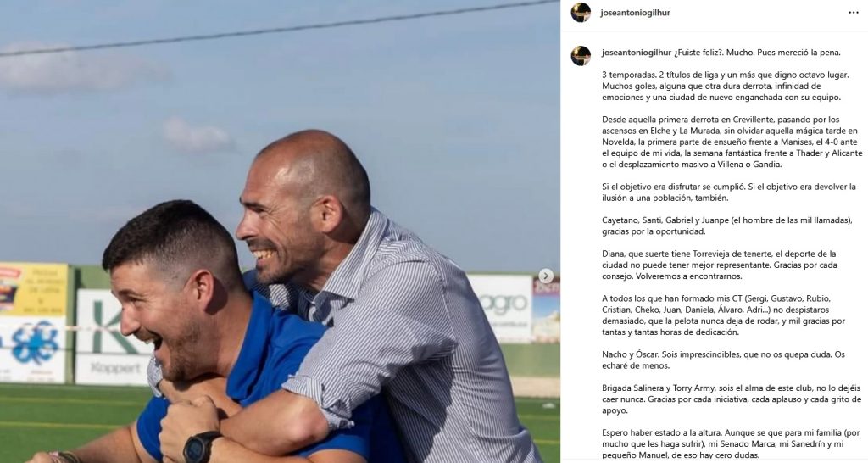The height and width of the screenshot is (463, 868).
Task: Open joseantoniogilhur username in the header
Action: 635,13
